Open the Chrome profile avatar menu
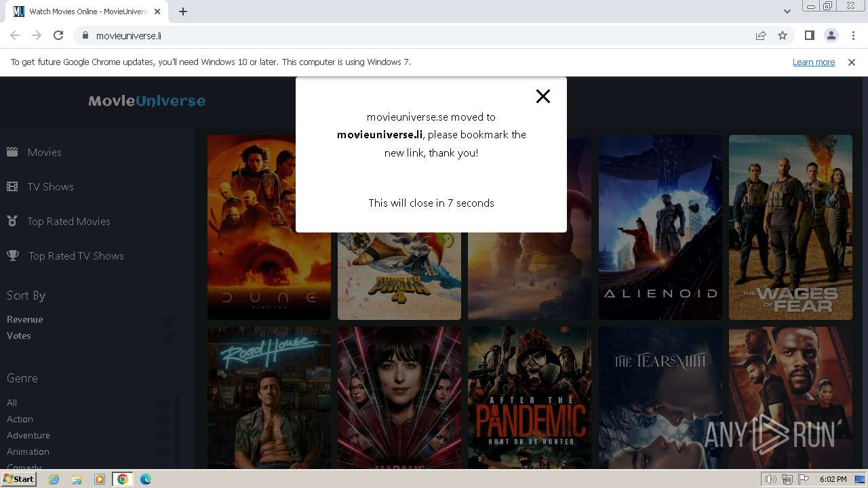This screenshot has width=868, height=488. tap(831, 36)
